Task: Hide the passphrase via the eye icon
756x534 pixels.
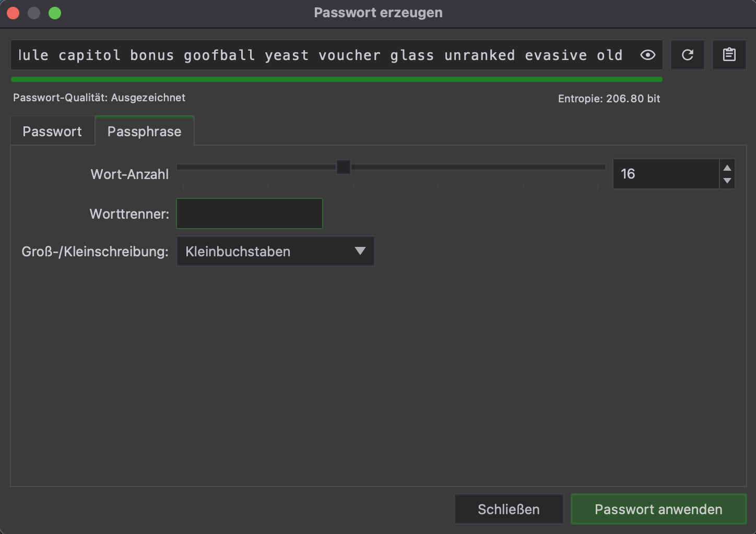Action: 647,55
